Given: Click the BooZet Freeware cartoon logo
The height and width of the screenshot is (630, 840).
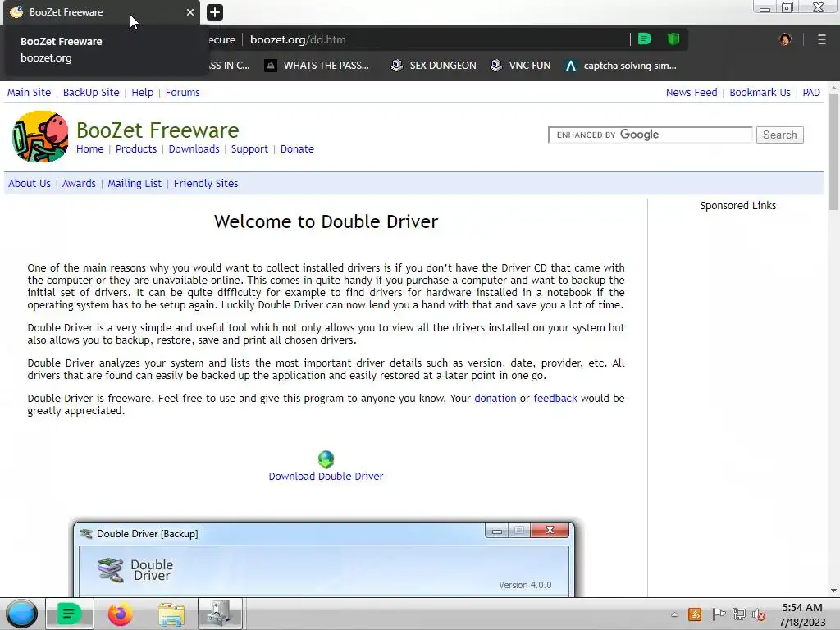Looking at the screenshot, I should pos(40,137).
